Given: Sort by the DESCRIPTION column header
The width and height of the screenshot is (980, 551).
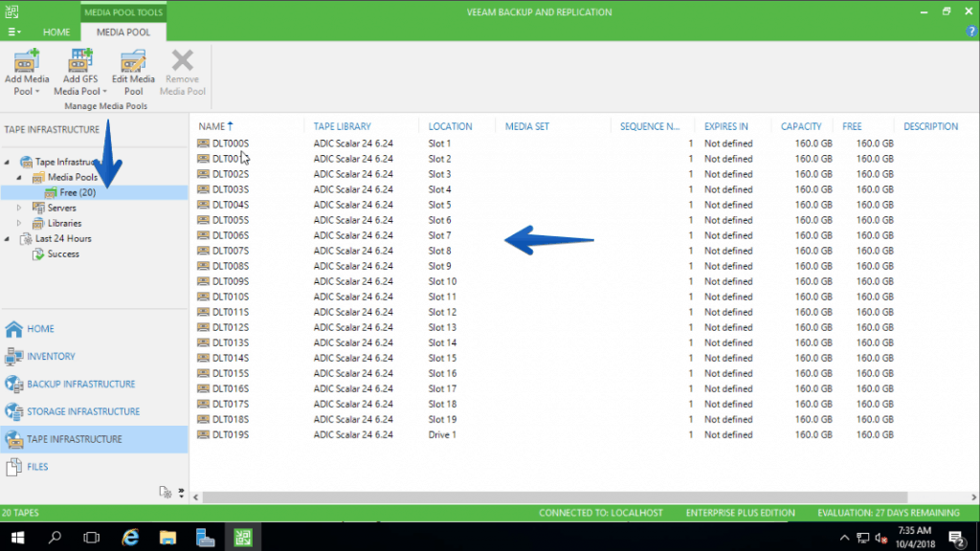Looking at the screenshot, I should coord(930,126).
